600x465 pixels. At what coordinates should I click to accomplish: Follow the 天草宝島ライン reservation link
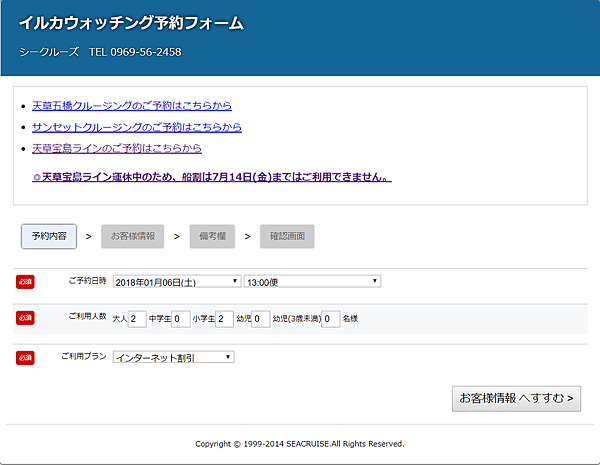point(116,148)
